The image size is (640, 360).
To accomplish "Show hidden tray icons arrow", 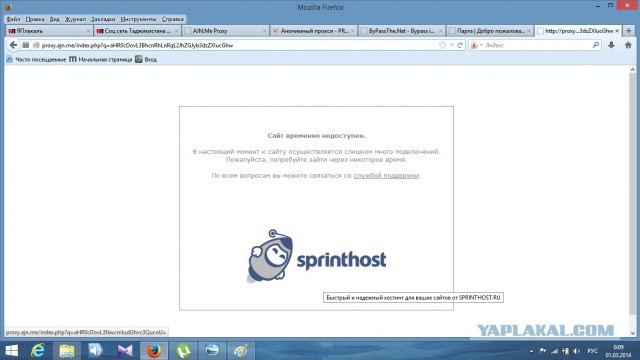I will pyautogui.click(x=531, y=351).
